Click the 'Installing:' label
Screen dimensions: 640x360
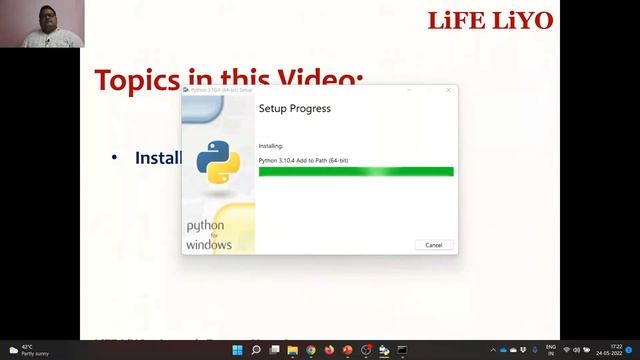(271, 146)
